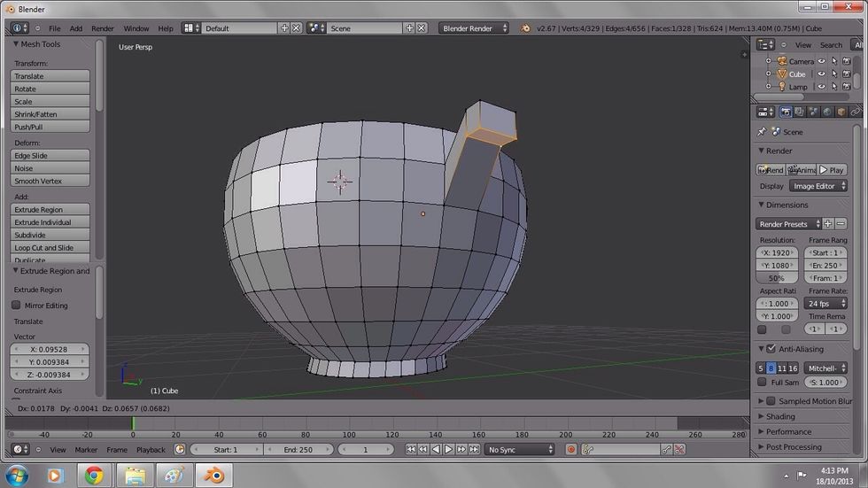Expand the Shading panel
Viewport: 868px width, 488px height.
(780, 416)
